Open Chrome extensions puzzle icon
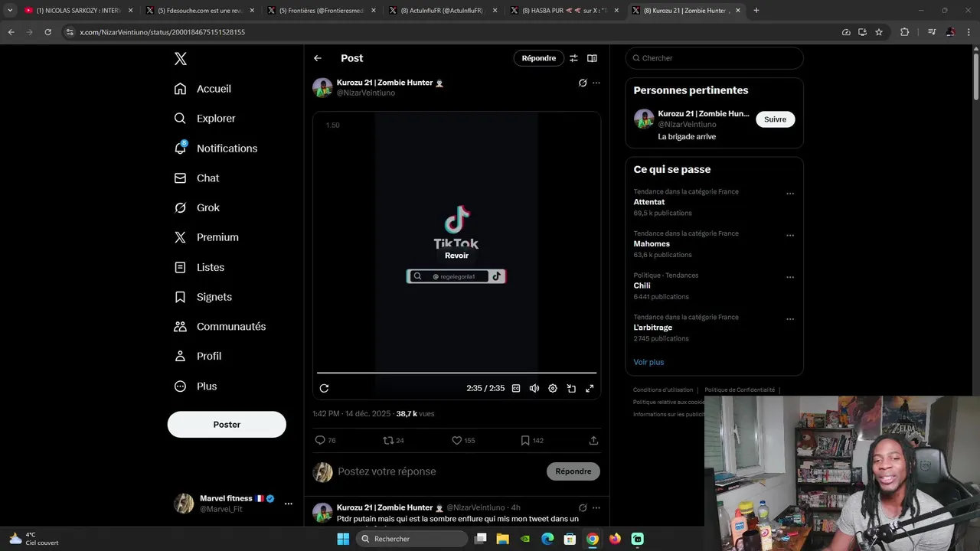The image size is (980, 551). [x=905, y=32]
